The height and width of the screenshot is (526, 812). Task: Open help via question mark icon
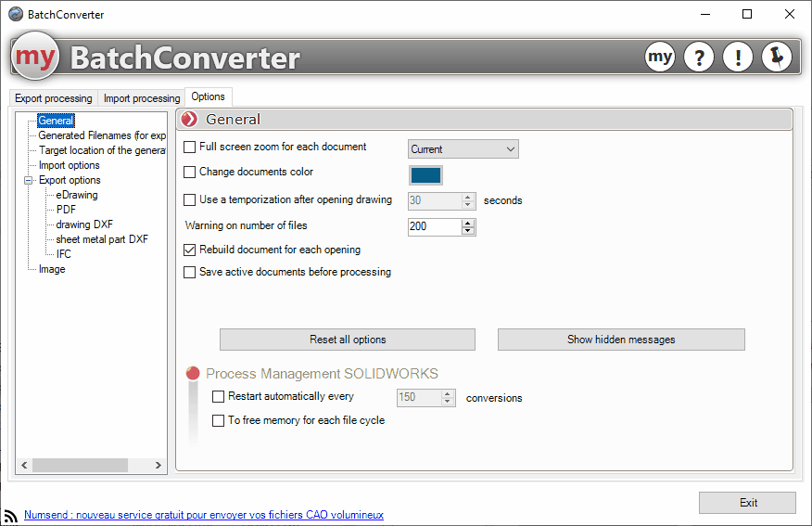coord(699,58)
